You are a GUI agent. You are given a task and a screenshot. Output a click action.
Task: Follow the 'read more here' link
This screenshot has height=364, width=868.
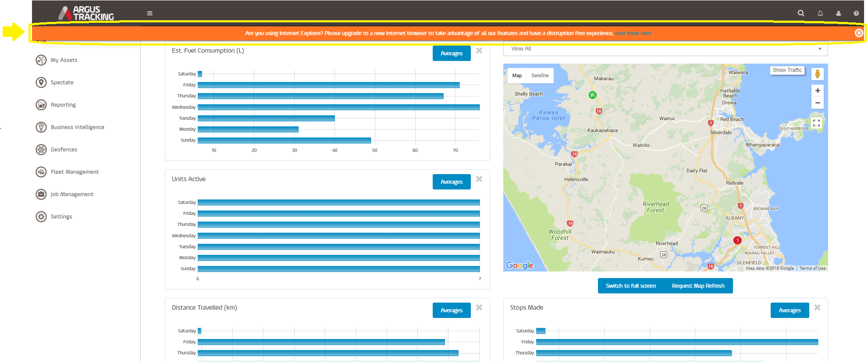633,33
